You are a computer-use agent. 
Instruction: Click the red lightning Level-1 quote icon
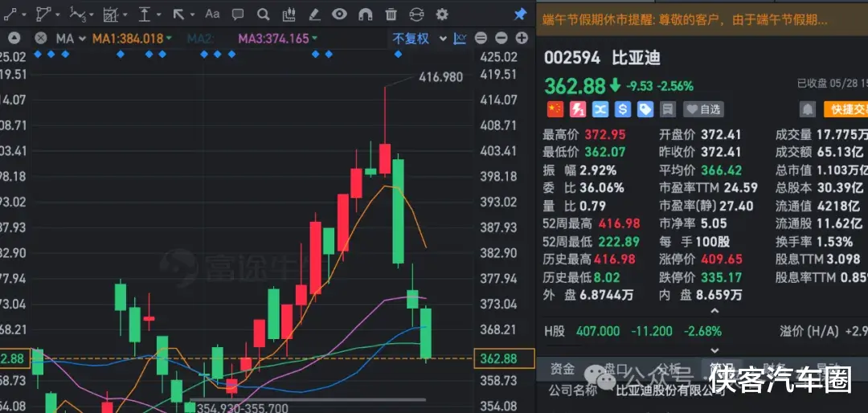[x=578, y=109]
